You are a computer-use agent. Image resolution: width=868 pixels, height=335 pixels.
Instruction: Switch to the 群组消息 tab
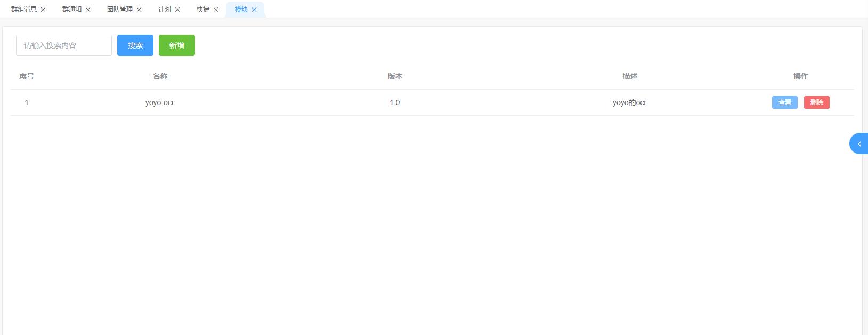[x=24, y=10]
